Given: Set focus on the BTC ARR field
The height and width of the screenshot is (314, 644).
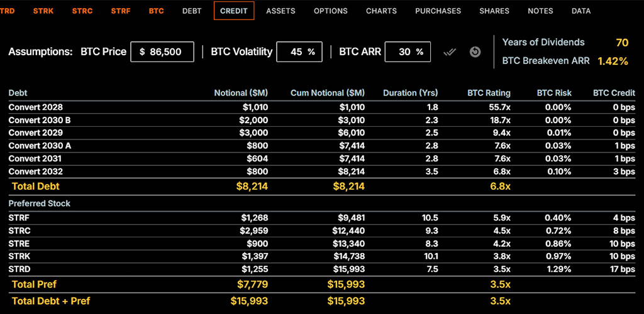Looking at the screenshot, I should [407, 52].
